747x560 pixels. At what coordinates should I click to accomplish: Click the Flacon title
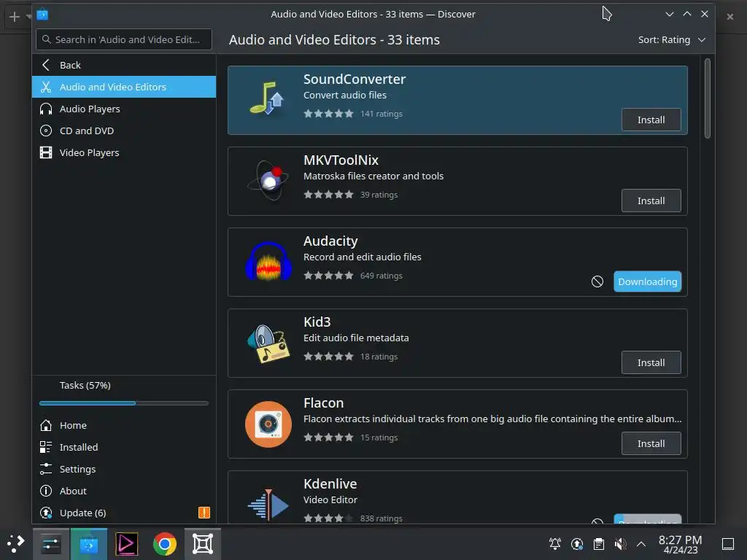coord(323,402)
